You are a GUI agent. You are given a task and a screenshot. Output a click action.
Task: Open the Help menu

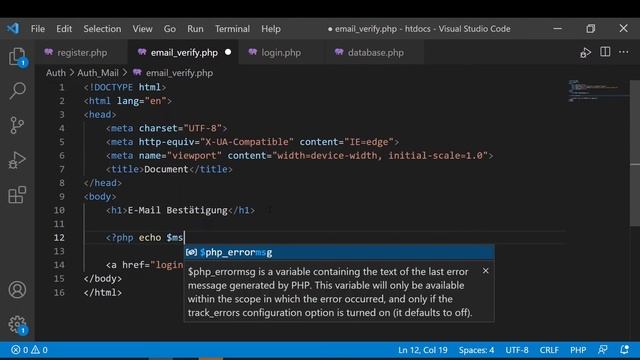[271, 29]
